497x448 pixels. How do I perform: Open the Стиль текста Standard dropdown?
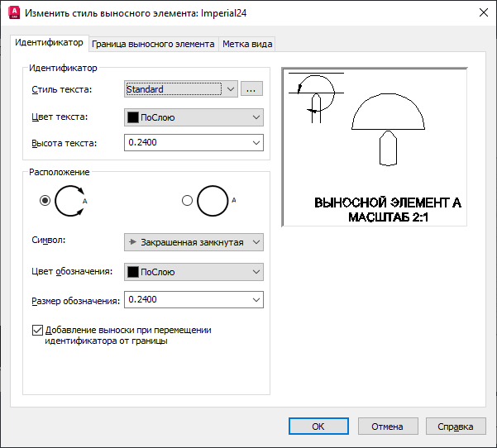click(180, 89)
